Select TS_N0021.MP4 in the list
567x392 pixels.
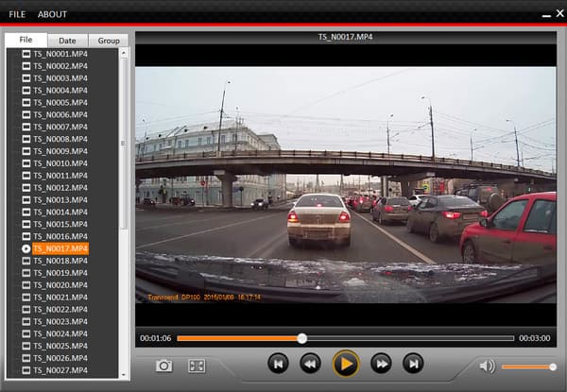60,298
